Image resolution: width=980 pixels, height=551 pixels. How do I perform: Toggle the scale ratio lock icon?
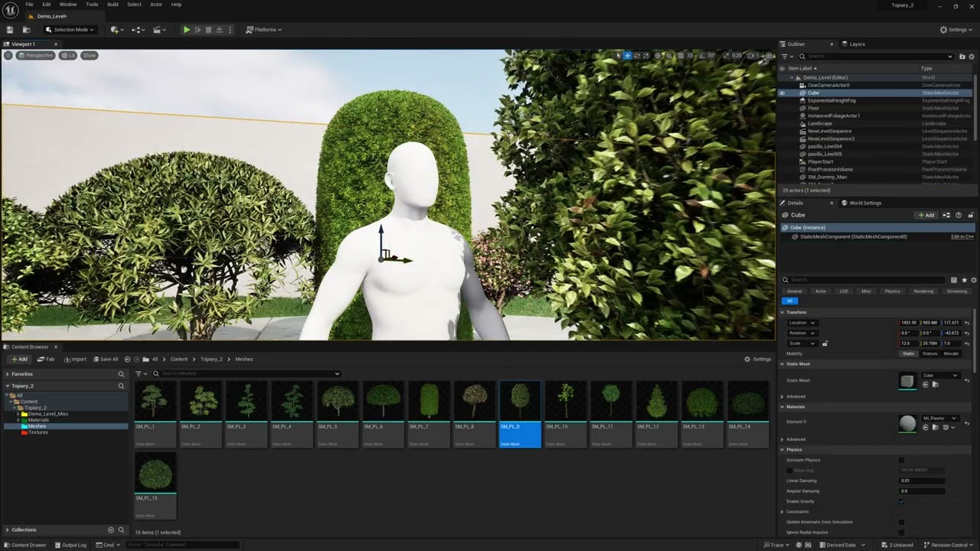point(825,343)
